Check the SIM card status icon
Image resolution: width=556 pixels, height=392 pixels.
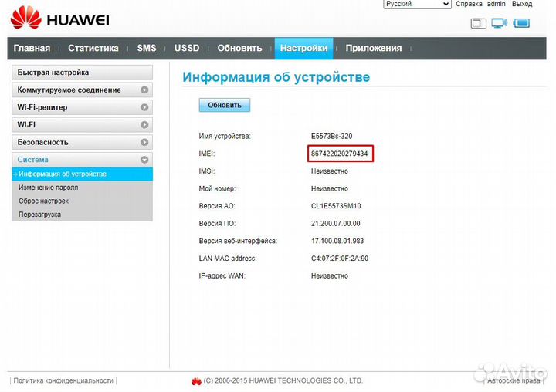click(x=478, y=23)
